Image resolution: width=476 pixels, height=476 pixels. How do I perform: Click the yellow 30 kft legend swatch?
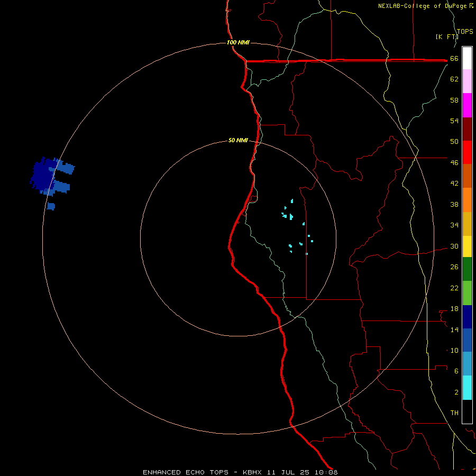pos(467,246)
